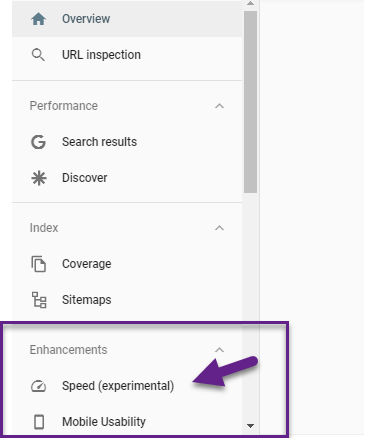Image resolution: width=372 pixels, height=438 pixels.
Task: Collapse the Enhancements section chevron
Action: pyautogui.click(x=219, y=350)
